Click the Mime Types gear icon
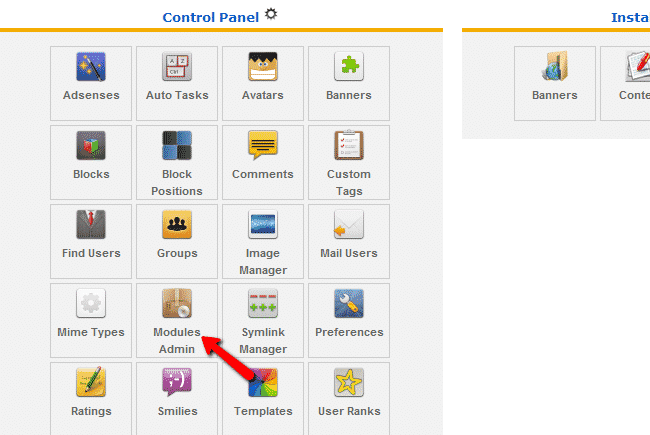Screen dimensions: 650x435 tap(91, 304)
